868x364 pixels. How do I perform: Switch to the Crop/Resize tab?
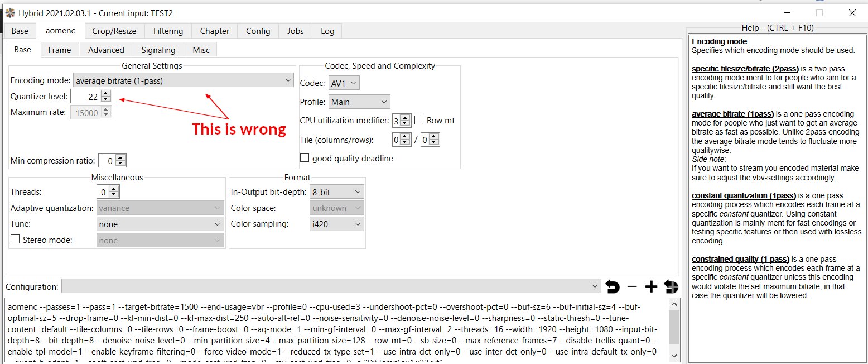117,31
